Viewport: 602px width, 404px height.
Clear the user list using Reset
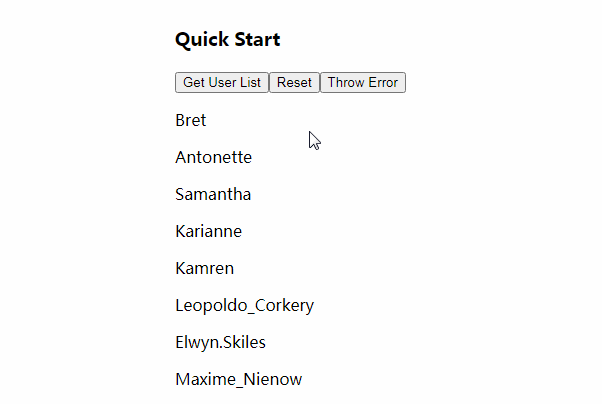coord(294,83)
